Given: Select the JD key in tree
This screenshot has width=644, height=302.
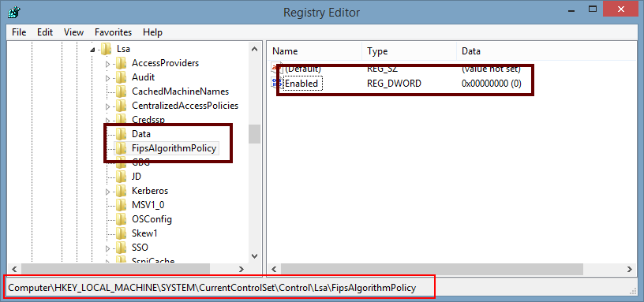Looking at the screenshot, I should 137,177.
